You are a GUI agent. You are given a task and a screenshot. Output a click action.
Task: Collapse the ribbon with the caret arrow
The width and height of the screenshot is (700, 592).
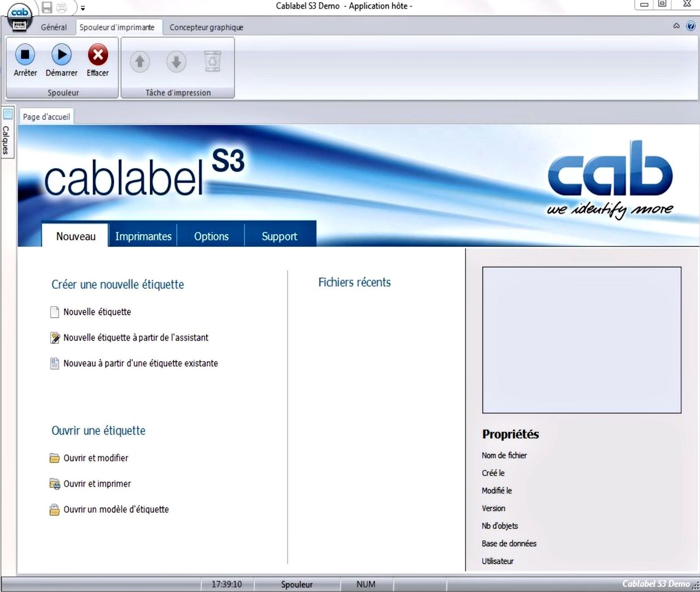coord(676,26)
